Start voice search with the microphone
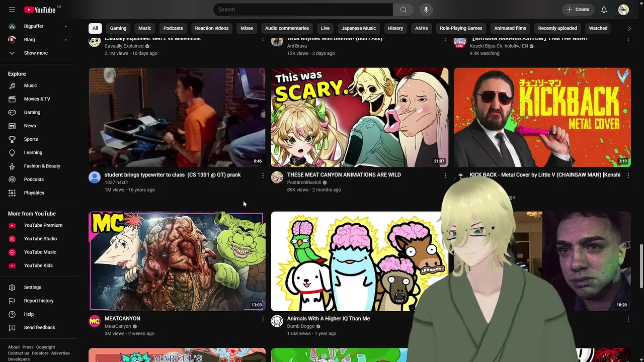The width and height of the screenshot is (644, 362). point(426,10)
